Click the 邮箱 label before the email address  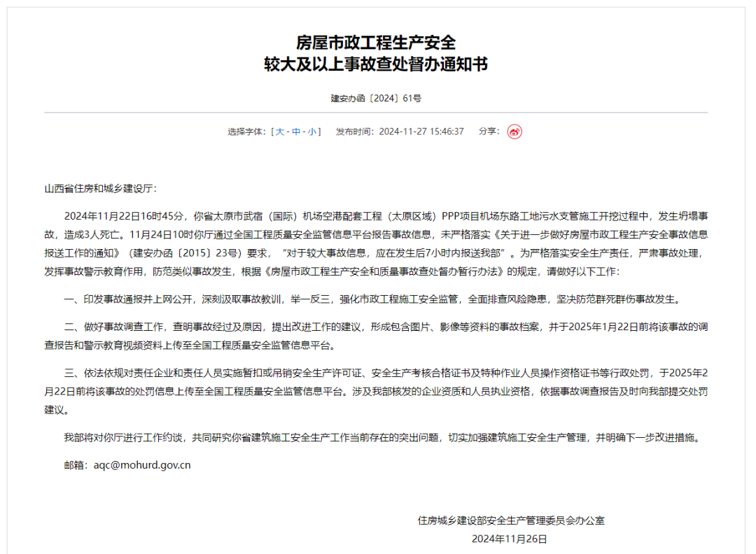coord(73,465)
